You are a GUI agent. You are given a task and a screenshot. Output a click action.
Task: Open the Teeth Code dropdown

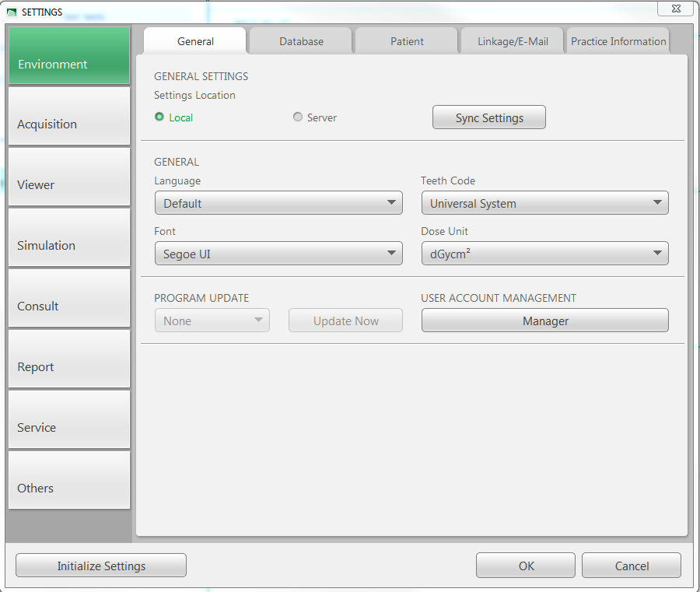pyautogui.click(x=544, y=203)
